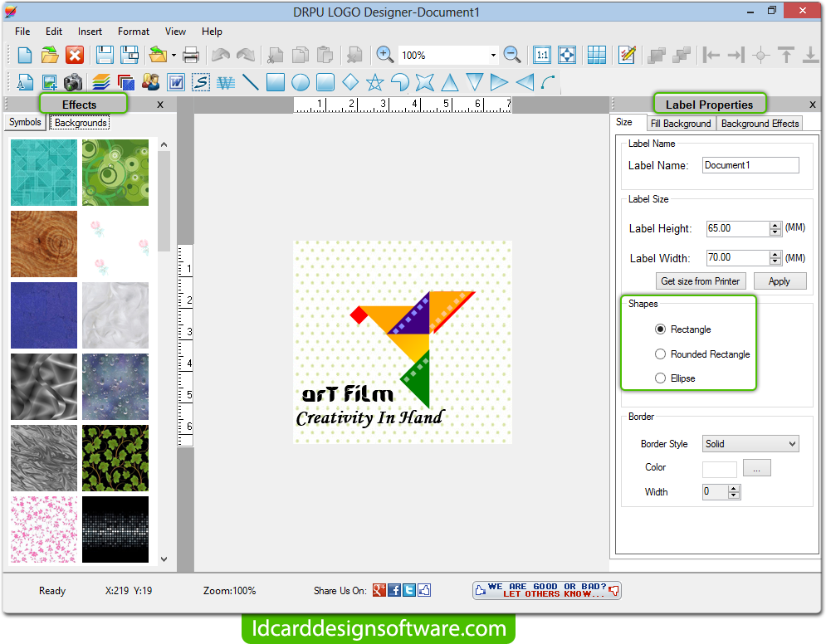The width and height of the screenshot is (826, 644).
Task: Click the Print icon in toolbar
Action: 191,56
